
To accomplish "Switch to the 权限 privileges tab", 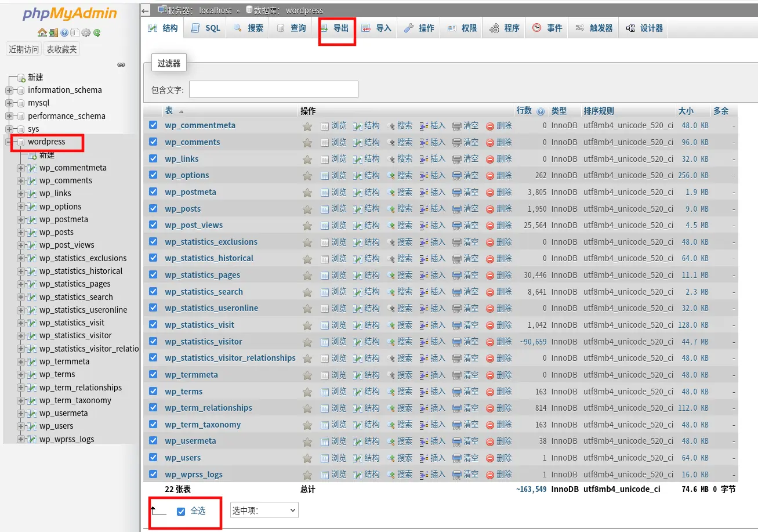I will (462, 28).
